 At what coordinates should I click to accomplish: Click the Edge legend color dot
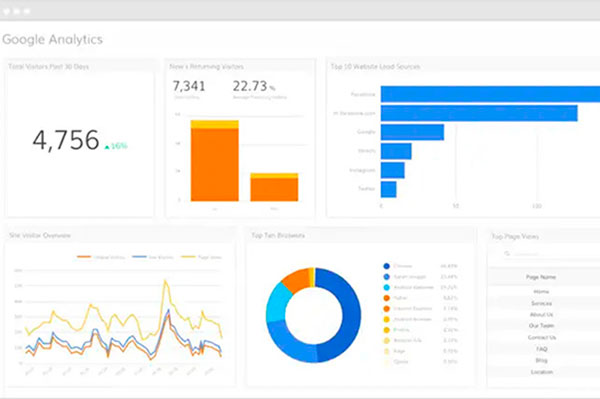pos(386,351)
